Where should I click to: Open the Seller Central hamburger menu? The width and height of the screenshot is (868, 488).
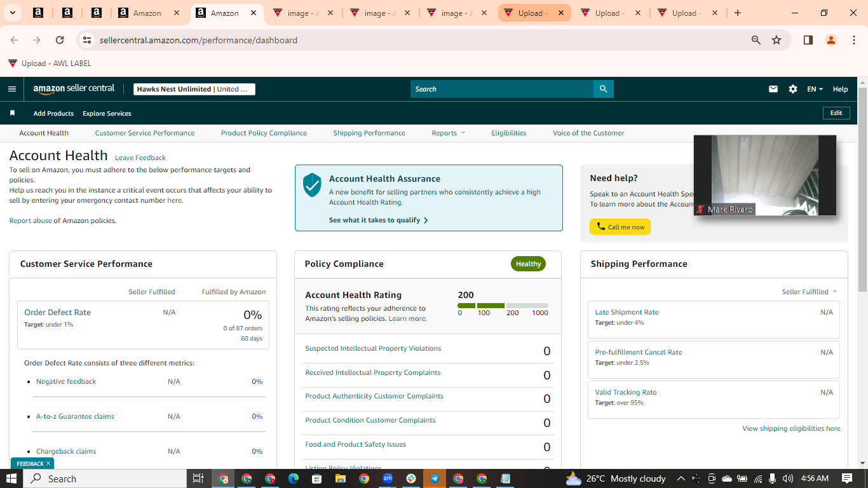point(12,89)
